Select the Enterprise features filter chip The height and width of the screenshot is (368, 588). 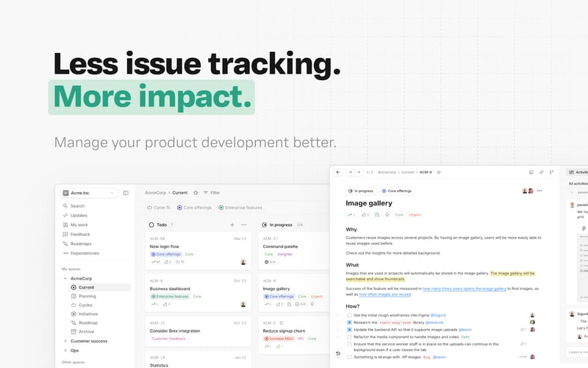[241, 208]
